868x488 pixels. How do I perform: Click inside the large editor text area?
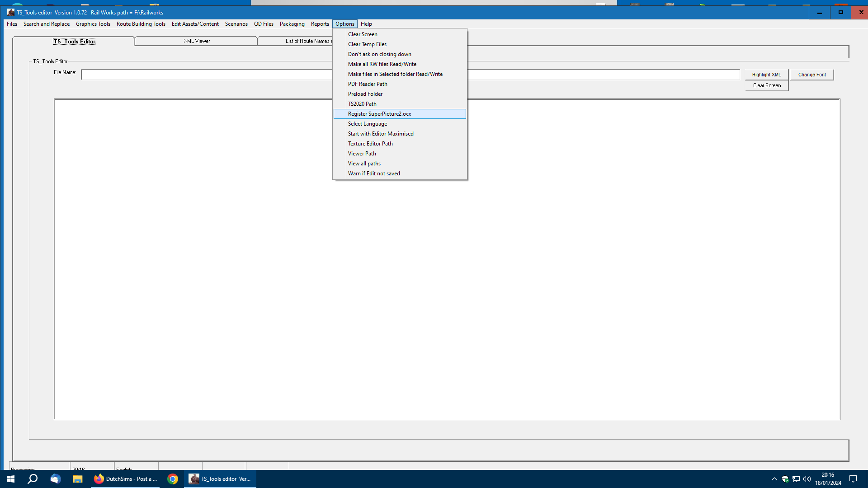point(447,259)
